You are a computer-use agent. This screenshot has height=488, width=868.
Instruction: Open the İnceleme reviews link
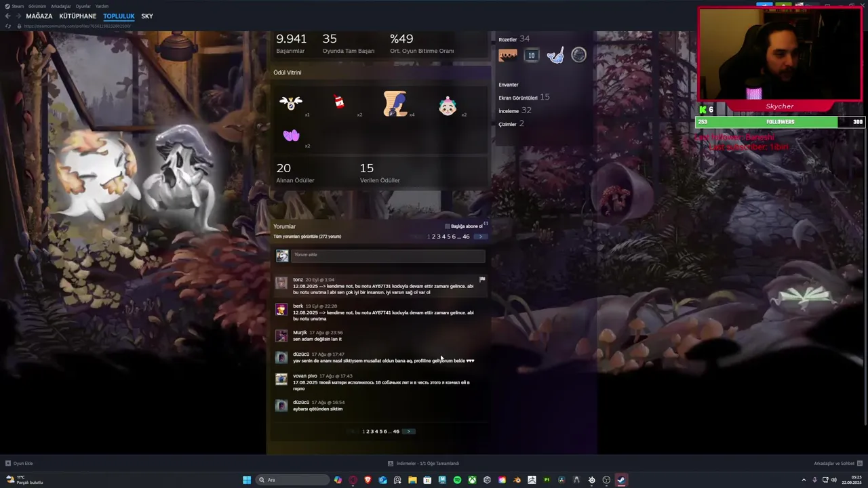coord(515,110)
